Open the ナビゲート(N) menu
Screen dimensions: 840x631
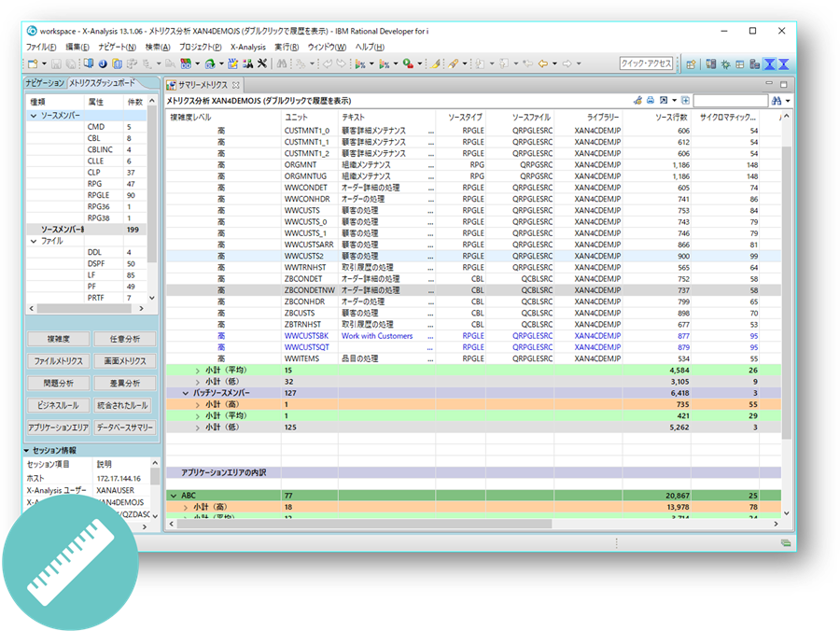coord(117,47)
